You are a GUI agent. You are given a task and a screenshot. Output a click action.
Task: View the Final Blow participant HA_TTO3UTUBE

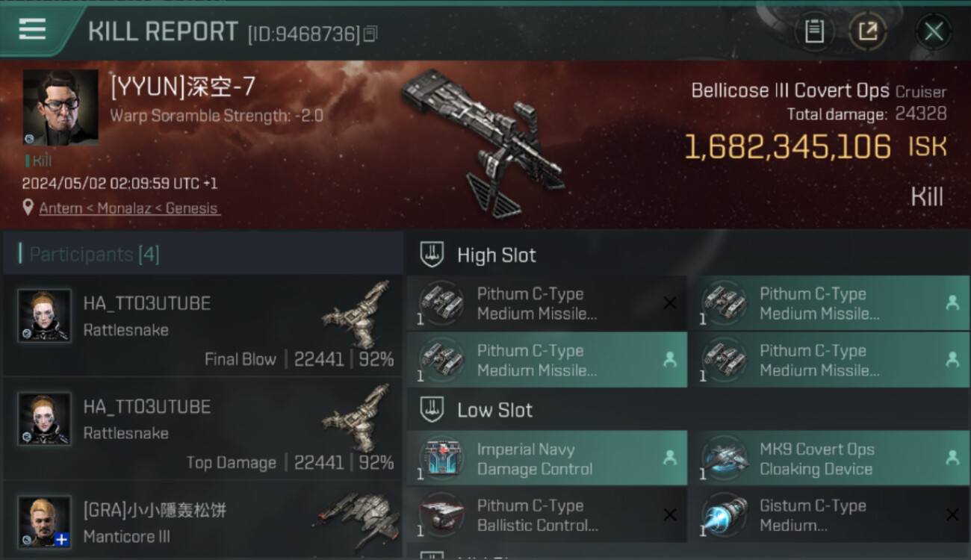pyautogui.click(x=202, y=326)
